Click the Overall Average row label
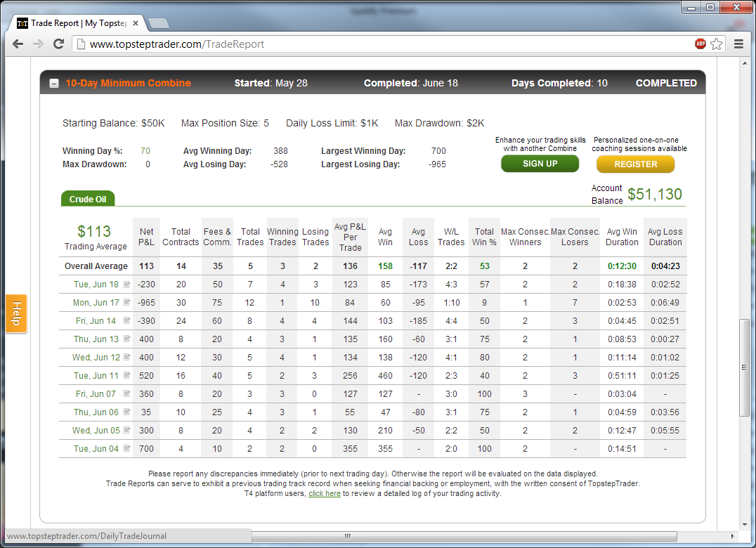The height and width of the screenshot is (548, 756). [96, 266]
